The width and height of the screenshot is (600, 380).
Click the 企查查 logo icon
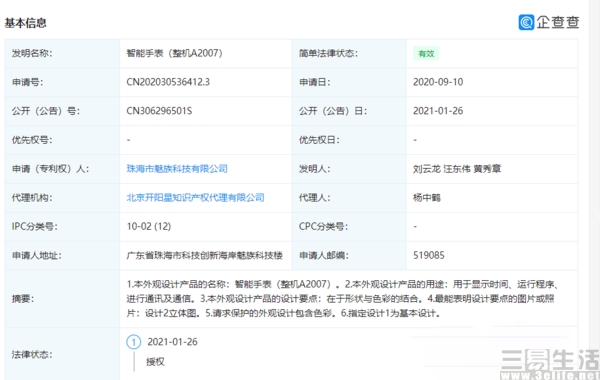point(526,22)
